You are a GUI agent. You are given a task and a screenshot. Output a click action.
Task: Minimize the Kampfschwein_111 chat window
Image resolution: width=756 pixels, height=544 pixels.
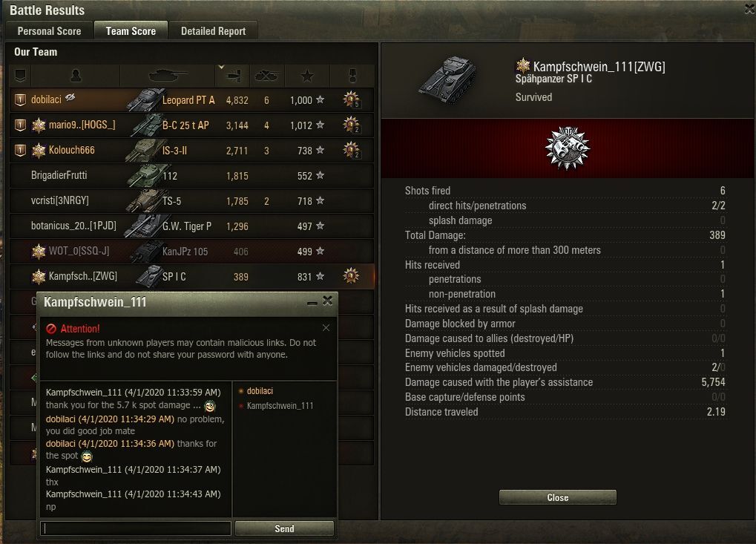(x=312, y=302)
